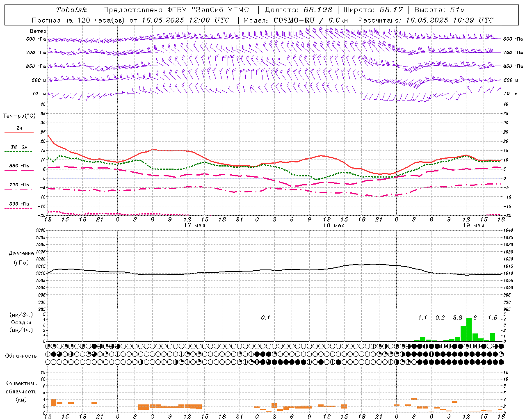This screenshot has width=525, height=420.
Task: Click the "Ветер" wind panel label
Action: tap(38, 31)
